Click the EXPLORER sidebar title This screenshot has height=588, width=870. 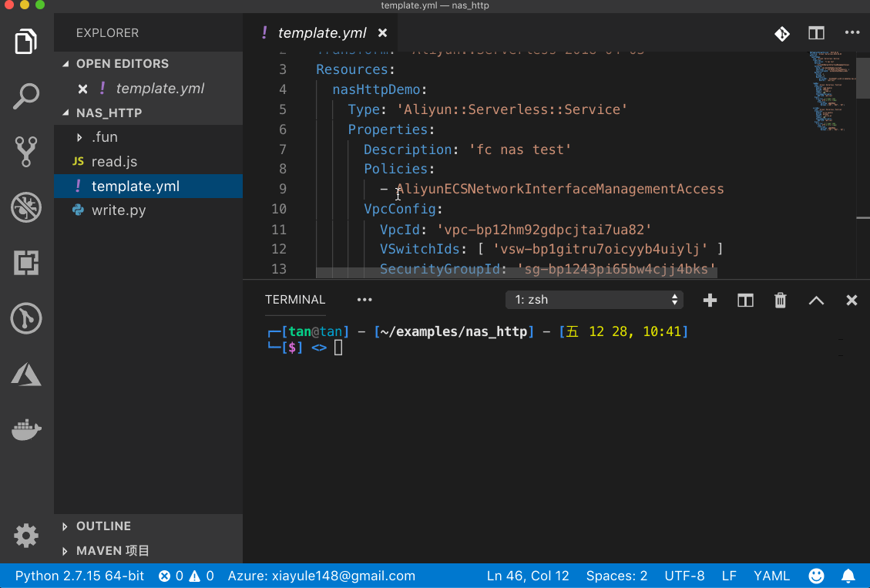[x=107, y=32]
